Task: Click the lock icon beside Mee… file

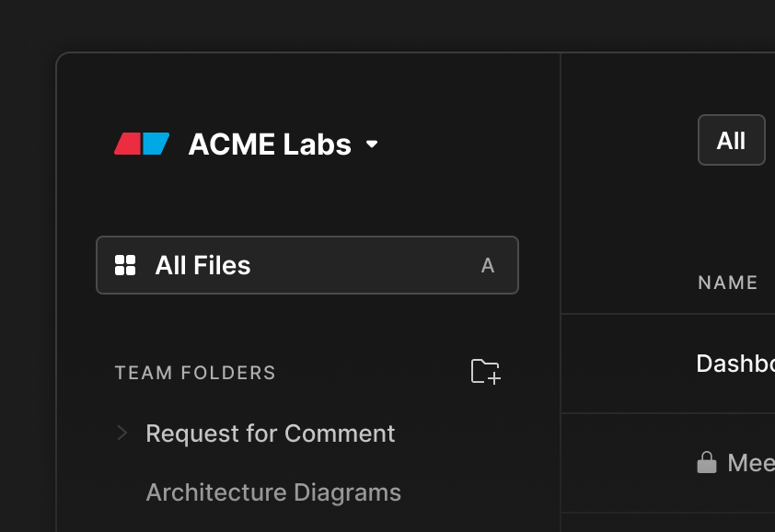Action: [x=707, y=463]
